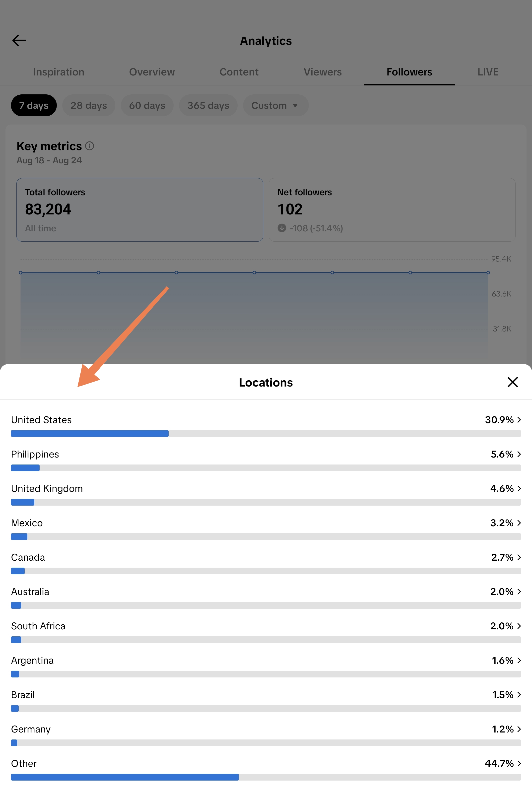Viewport: 532px width, 797px height.
Task: Select the 7 days filter
Action: [34, 106]
